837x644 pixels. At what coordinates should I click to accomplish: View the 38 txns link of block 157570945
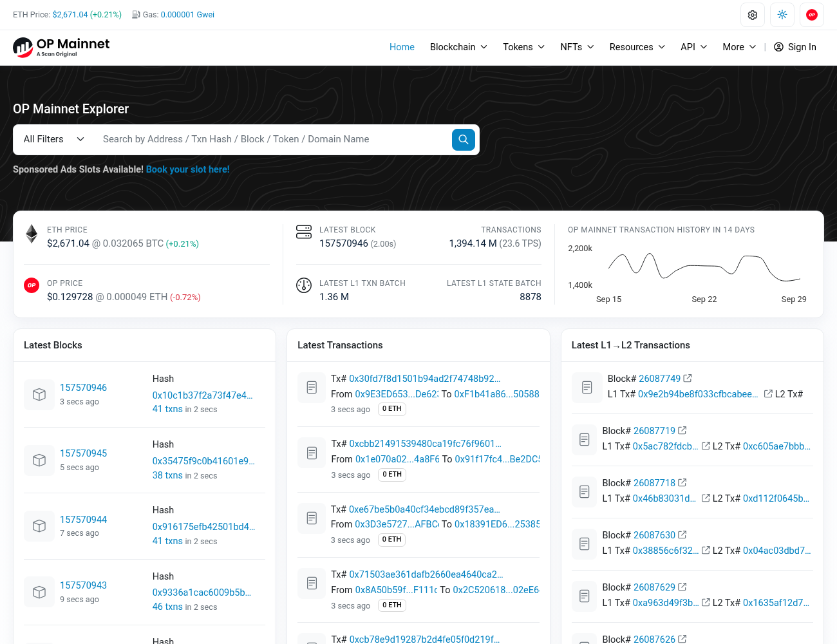pyautogui.click(x=167, y=475)
